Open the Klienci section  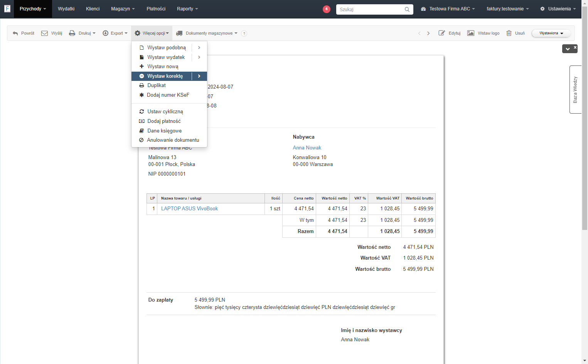coord(93,9)
